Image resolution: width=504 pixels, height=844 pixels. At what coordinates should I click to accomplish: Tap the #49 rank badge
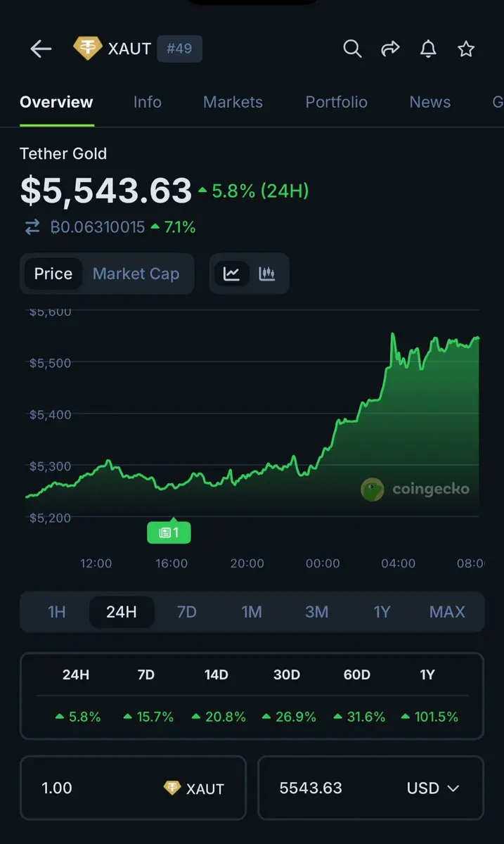[179, 49]
